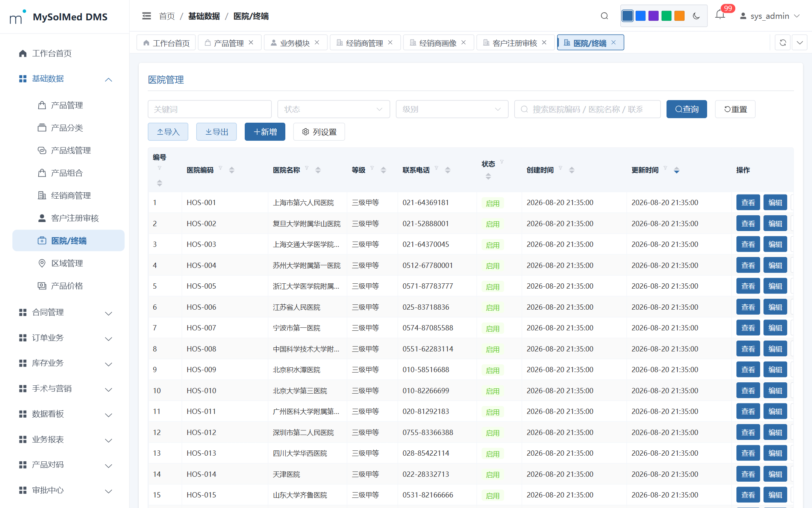The width and height of the screenshot is (812, 508).
Task: Click the 导入 import button
Action: click(168, 132)
